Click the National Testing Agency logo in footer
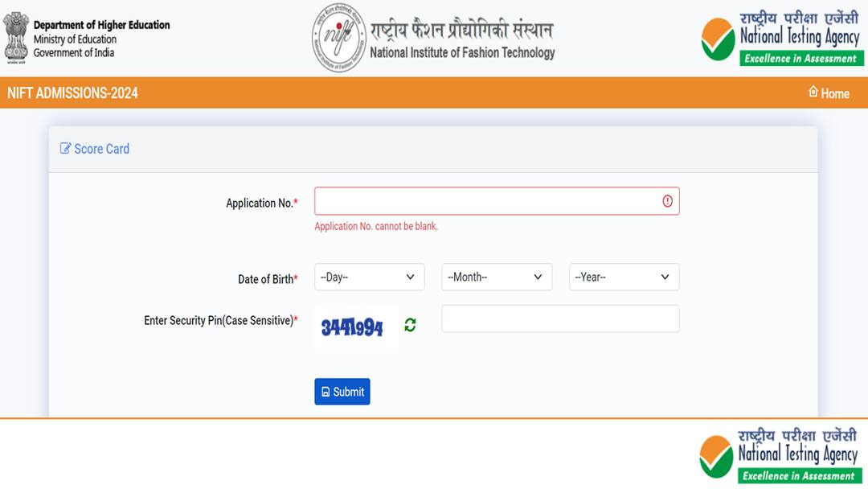This screenshot has width=868, height=489. pyautogui.click(x=780, y=455)
